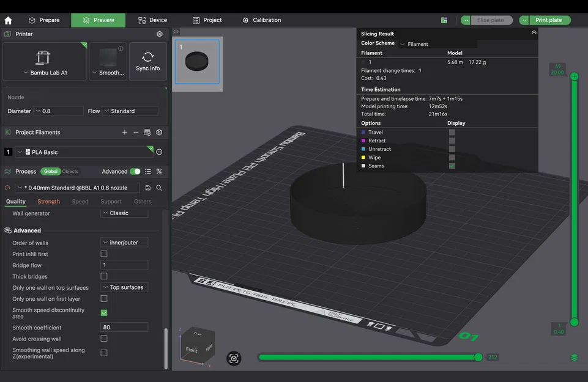Enable Only one wall on first layer

click(x=104, y=298)
